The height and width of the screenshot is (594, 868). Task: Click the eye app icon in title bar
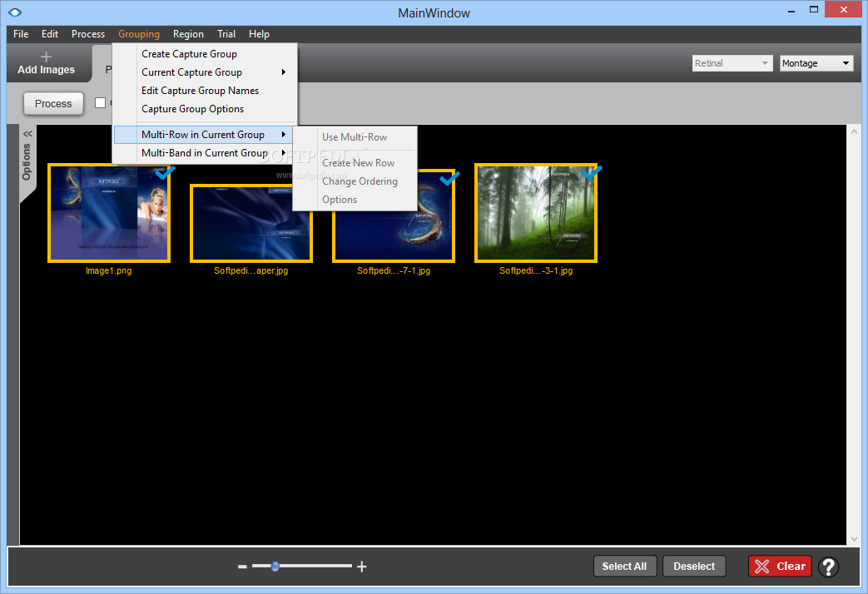click(15, 12)
